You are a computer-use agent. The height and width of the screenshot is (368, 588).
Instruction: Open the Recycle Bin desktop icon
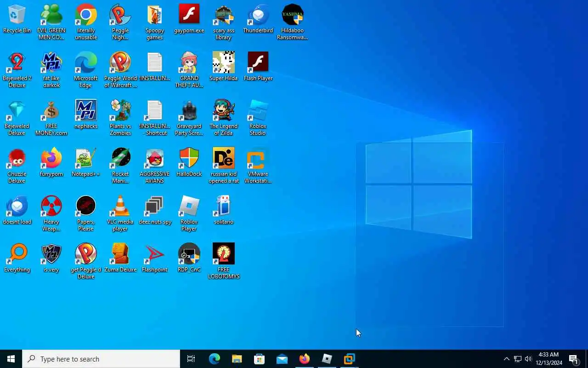(17, 19)
